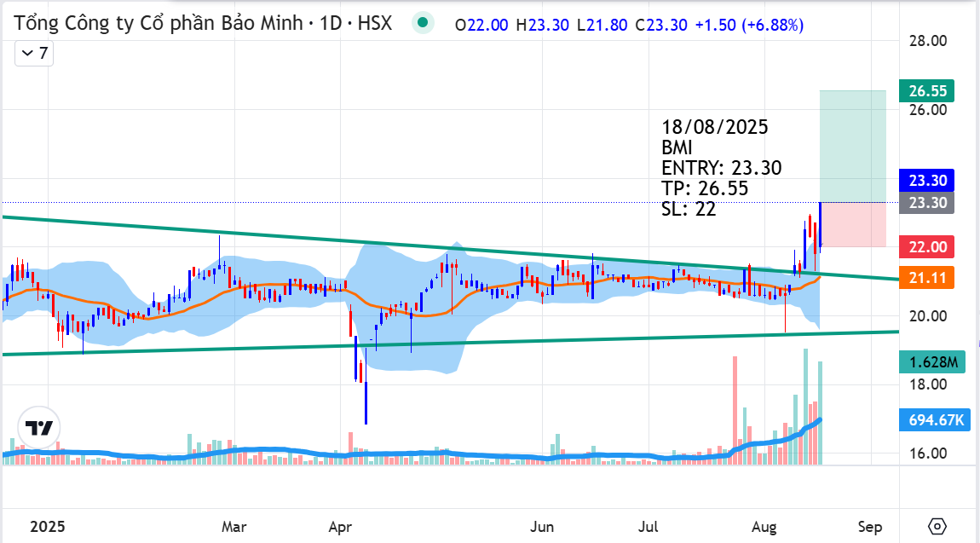The height and width of the screenshot is (543, 980).
Task: Click the green market status dot
Action: coord(423,23)
